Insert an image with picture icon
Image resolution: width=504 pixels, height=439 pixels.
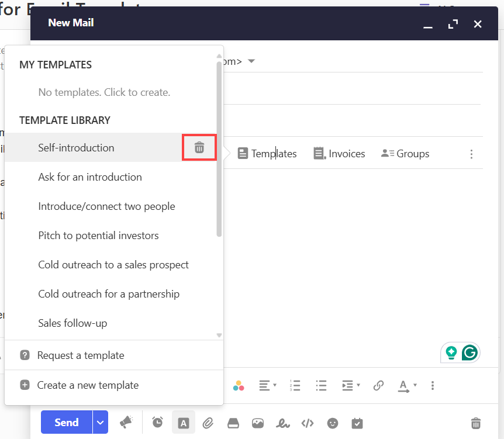click(x=258, y=423)
